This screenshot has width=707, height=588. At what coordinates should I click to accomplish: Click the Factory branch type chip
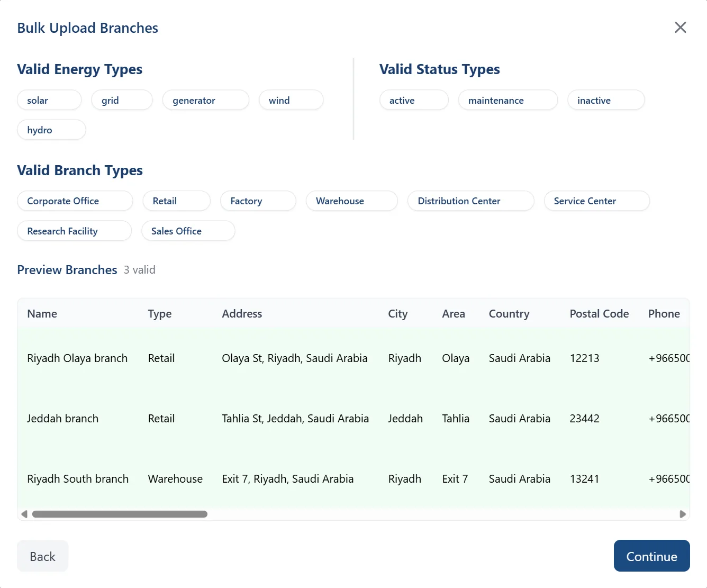coord(258,201)
